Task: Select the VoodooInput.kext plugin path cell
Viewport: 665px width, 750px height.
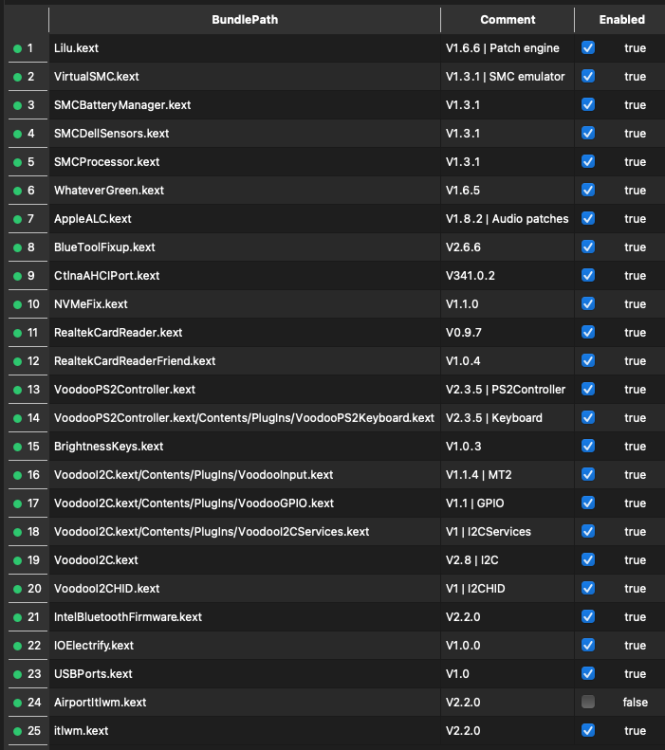Action: [x=244, y=474]
